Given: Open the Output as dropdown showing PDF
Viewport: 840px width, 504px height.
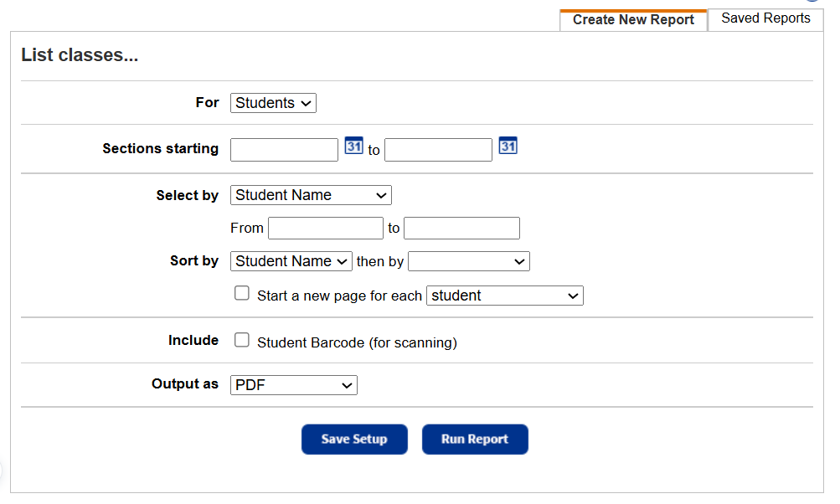Looking at the screenshot, I should [x=293, y=384].
